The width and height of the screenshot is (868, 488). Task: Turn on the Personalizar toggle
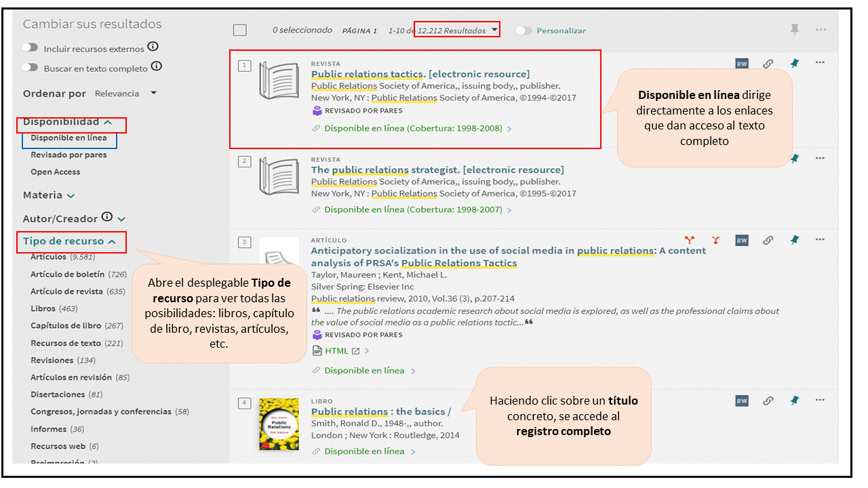(x=524, y=30)
